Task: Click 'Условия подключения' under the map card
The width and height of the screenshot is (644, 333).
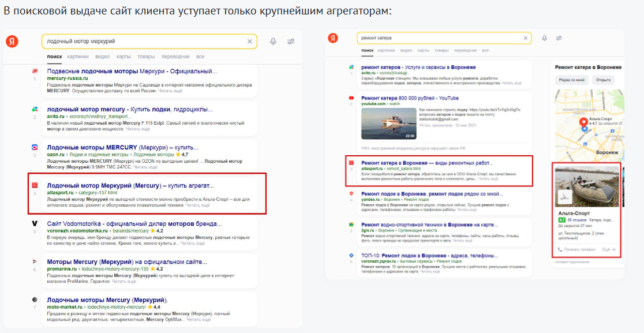Action: [x=571, y=261]
